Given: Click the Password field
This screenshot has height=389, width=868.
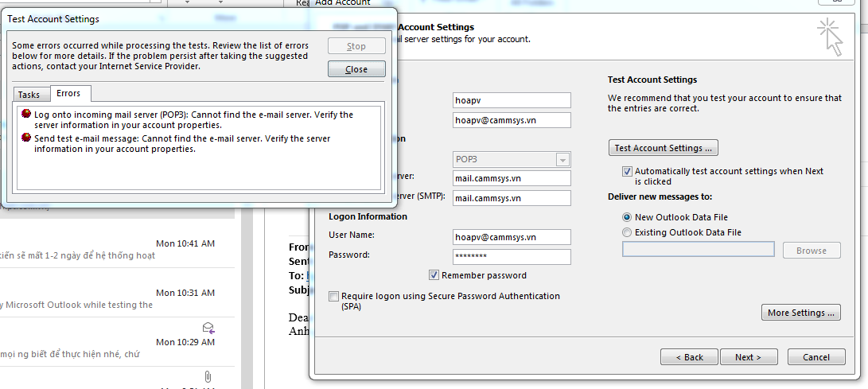Looking at the screenshot, I should point(512,257).
